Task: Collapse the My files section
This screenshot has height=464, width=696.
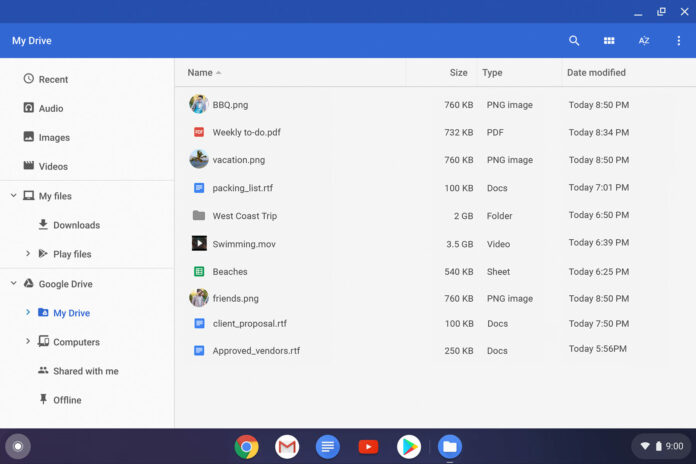Action: tap(13, 196)
